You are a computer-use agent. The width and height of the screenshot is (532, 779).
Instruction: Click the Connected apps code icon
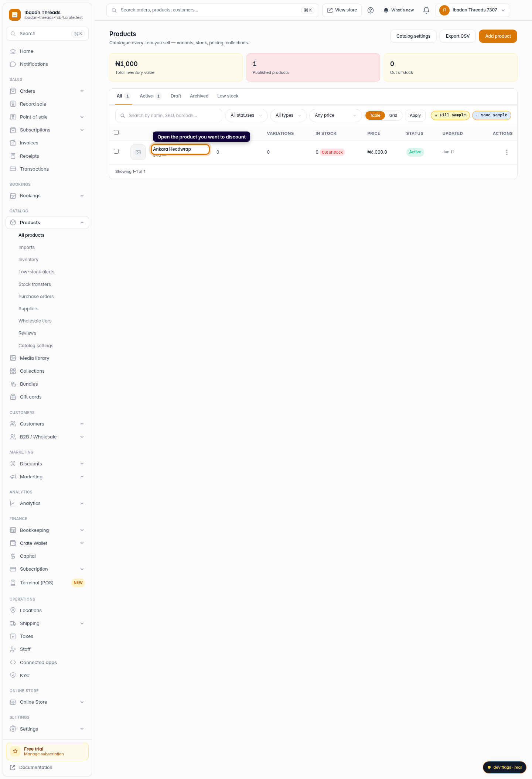13,663
